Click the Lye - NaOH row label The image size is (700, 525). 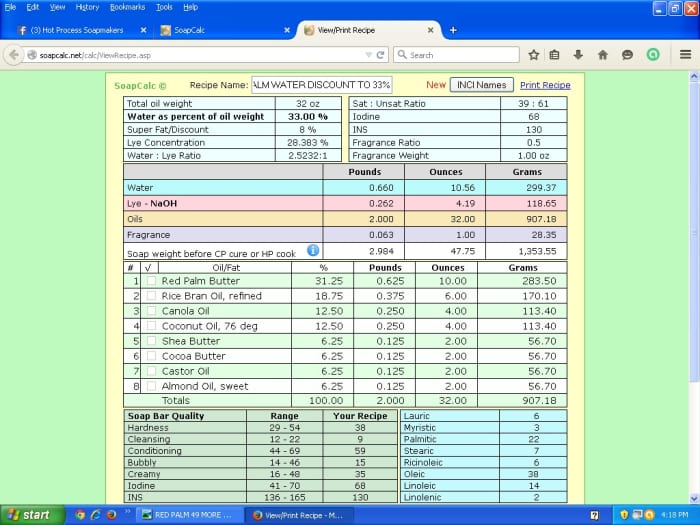152,204
